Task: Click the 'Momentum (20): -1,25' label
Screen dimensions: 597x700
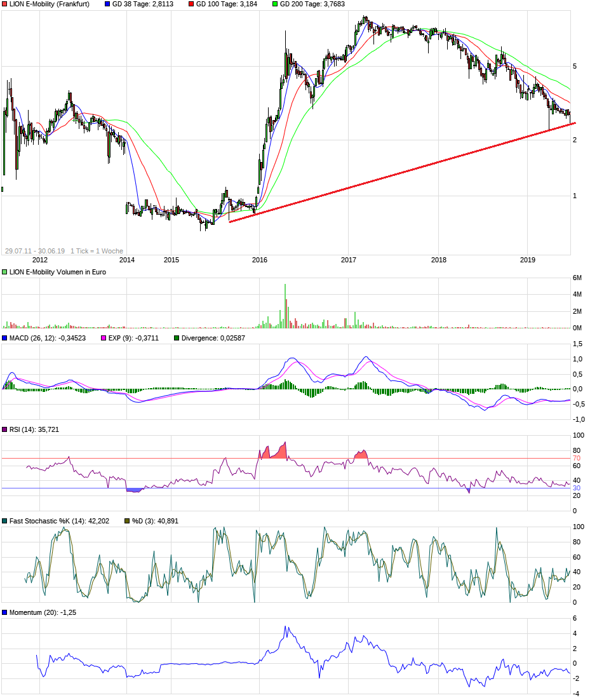Action: click(43, 612)
